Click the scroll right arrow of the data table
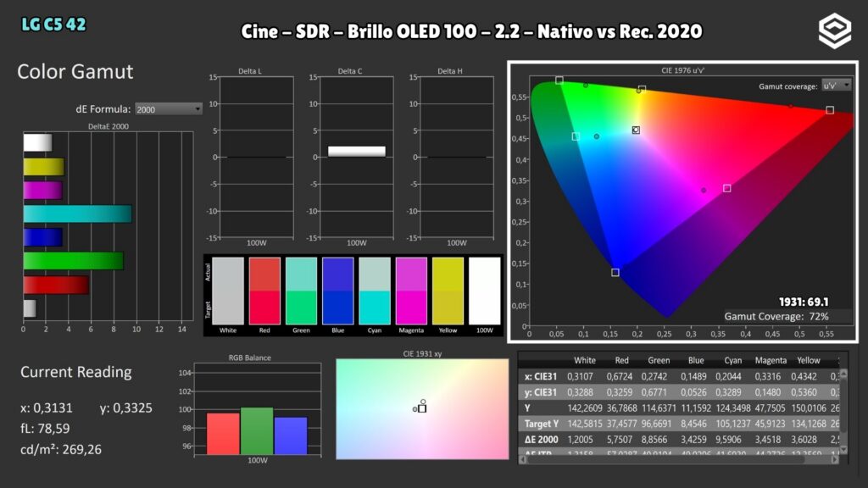Viewport: 868px width, 488px height. coord(835,459)
